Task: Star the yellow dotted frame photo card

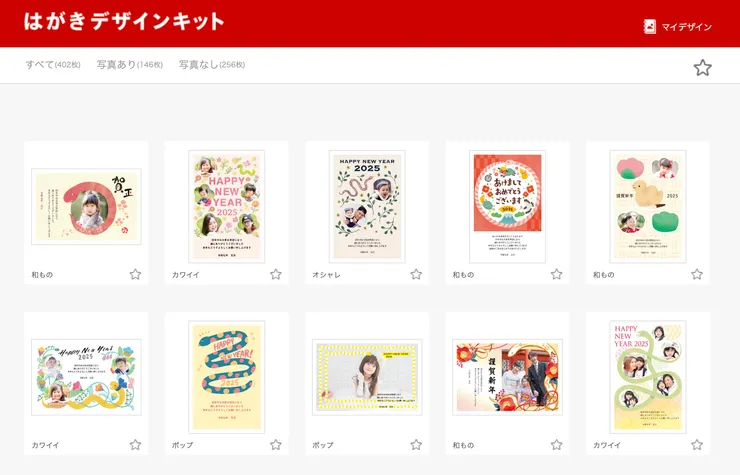Action: point(416,445)
